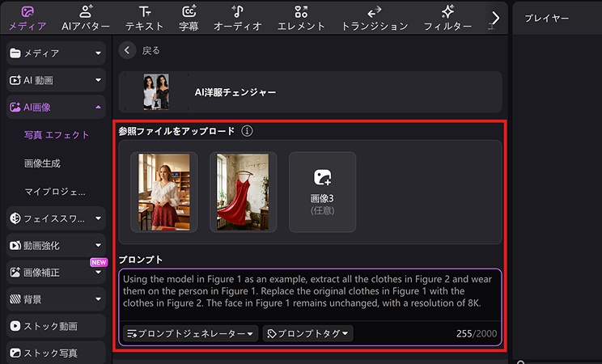The width and height of the screenshot is (602, 364).
Task: Add optional 画像3 upload slot
Action: pyautogui.click(x=323, y=192)
